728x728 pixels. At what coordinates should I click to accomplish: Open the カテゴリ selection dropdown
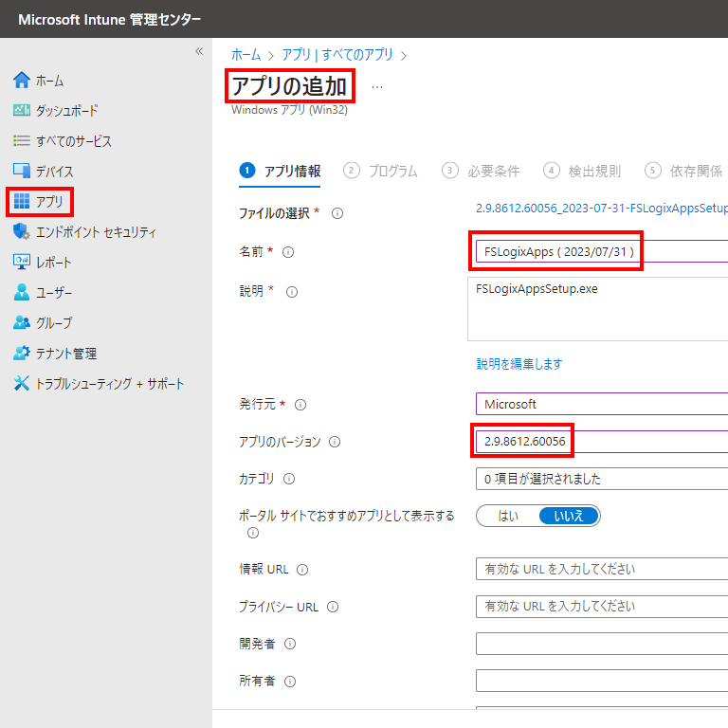click(x=602, y=479)
